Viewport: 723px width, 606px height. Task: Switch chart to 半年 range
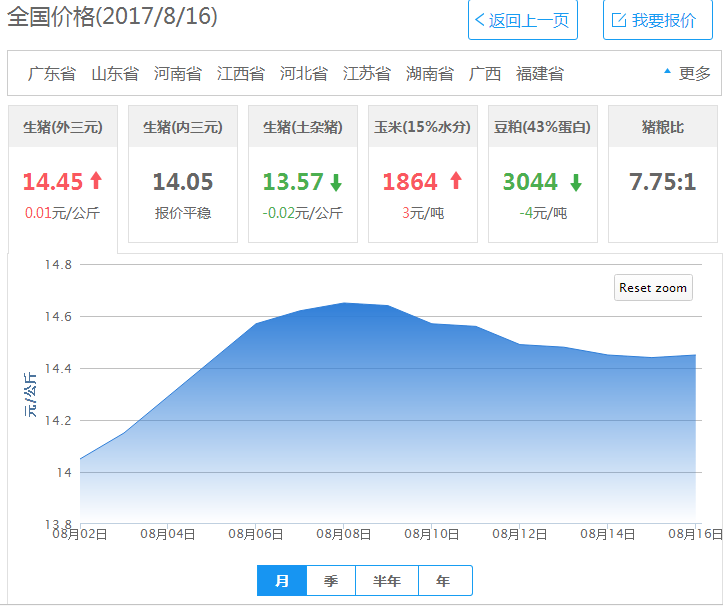tap(387, 581)
